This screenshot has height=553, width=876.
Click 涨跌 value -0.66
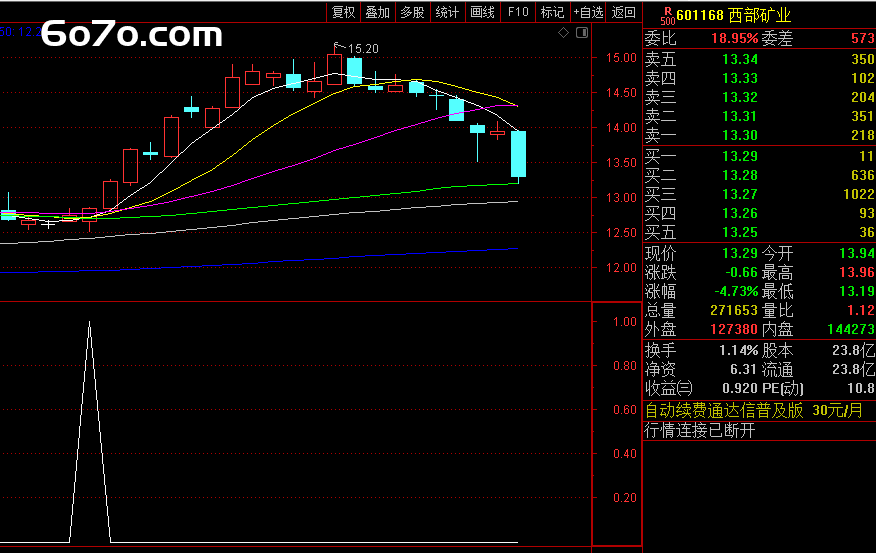pyautogui.click(x=741, y=273)
